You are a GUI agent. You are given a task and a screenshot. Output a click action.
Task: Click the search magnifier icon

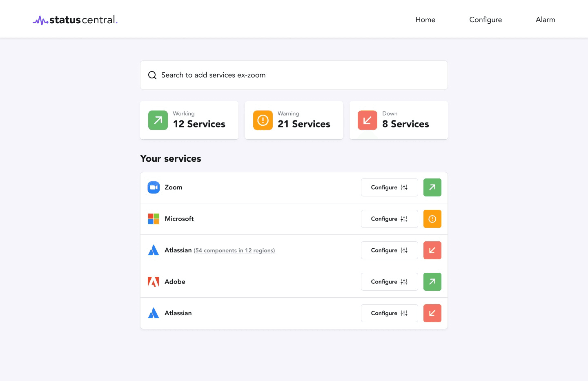(152, 75)
